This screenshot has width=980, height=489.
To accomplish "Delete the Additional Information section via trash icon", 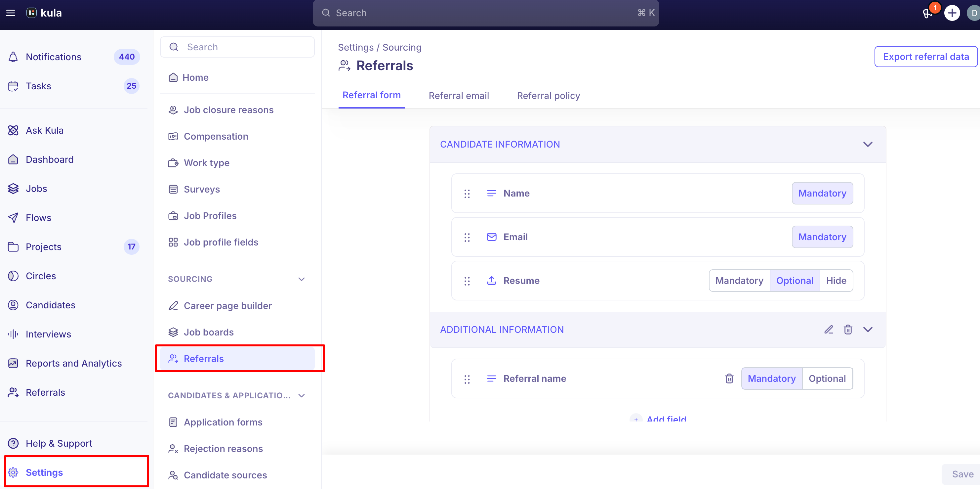I will coord(848,330).
